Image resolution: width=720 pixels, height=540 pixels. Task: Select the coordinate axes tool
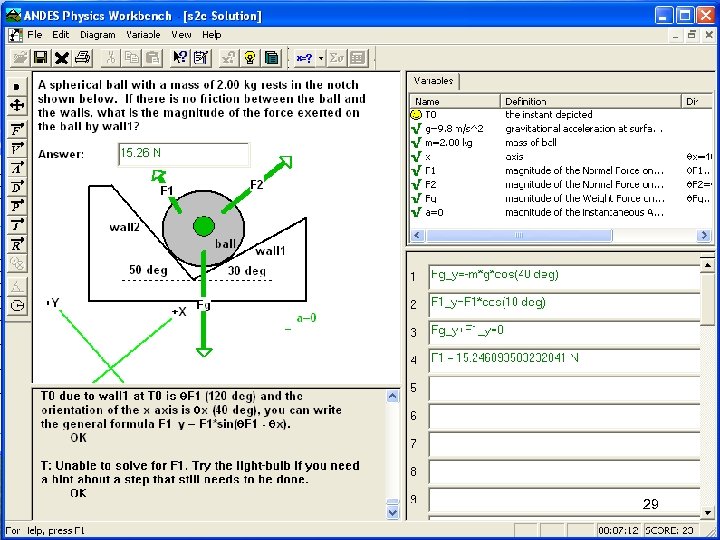17,105
